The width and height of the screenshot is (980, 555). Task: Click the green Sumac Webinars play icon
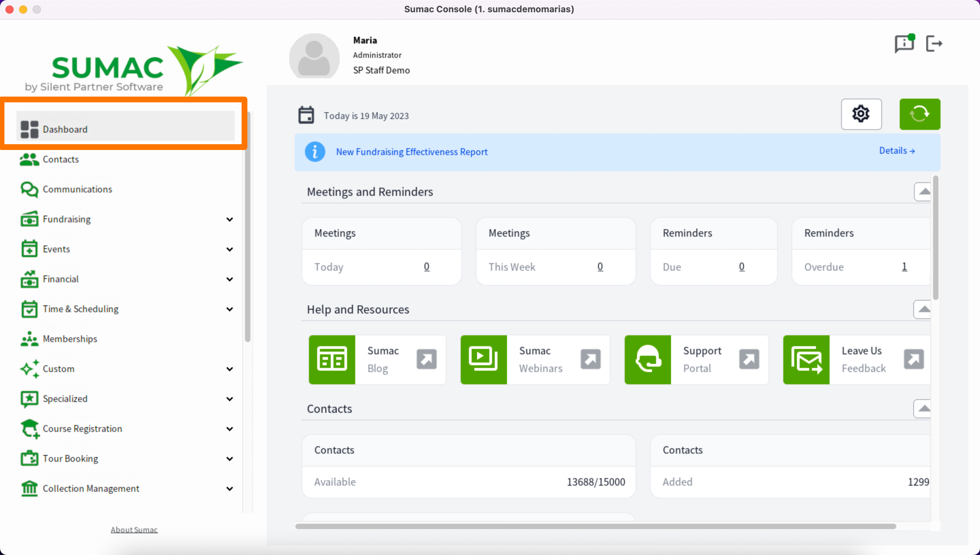click(x=484, y=359)
